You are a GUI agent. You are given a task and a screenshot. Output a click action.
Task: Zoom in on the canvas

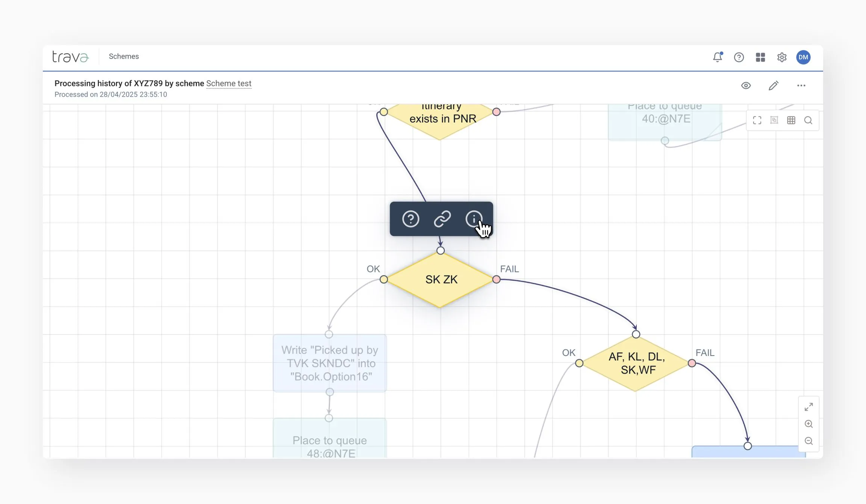[x=808, y=424]
